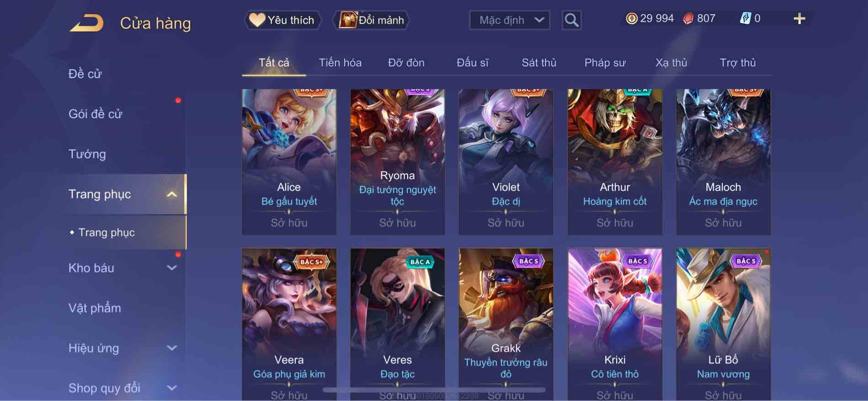Open favorites with the heart icon
Image resolution: width=868 pixels, height=401 pixels.
257,20
